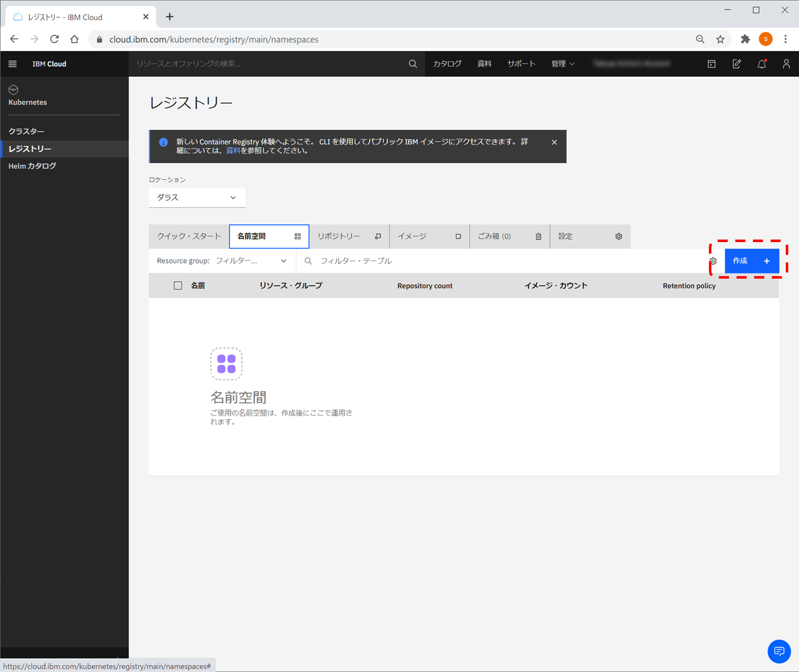The image size is (799, 672).
Task: Close the レジストリー browser tab
Action: [x=146, y=17]
